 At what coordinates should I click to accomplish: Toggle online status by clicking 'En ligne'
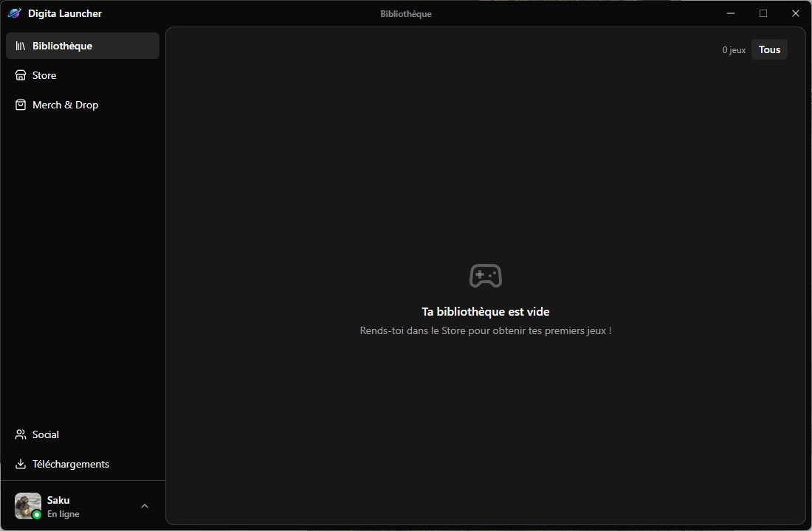click(63, 513)
